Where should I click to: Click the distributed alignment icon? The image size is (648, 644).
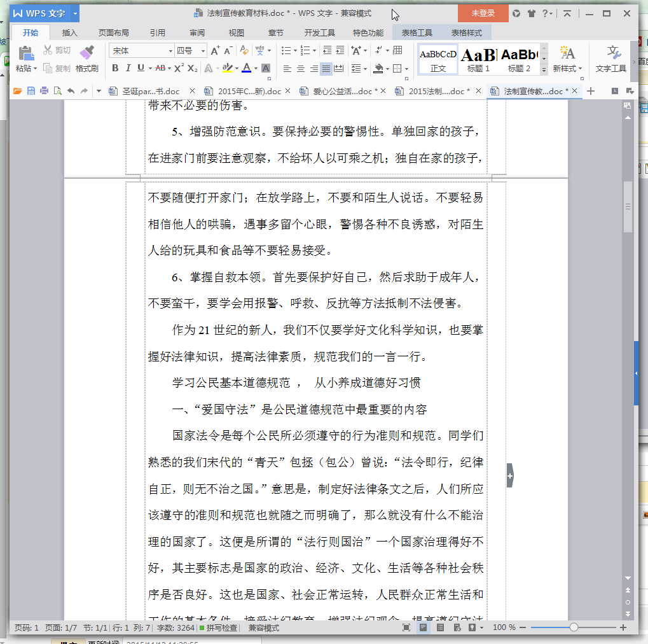click(339, 68)
